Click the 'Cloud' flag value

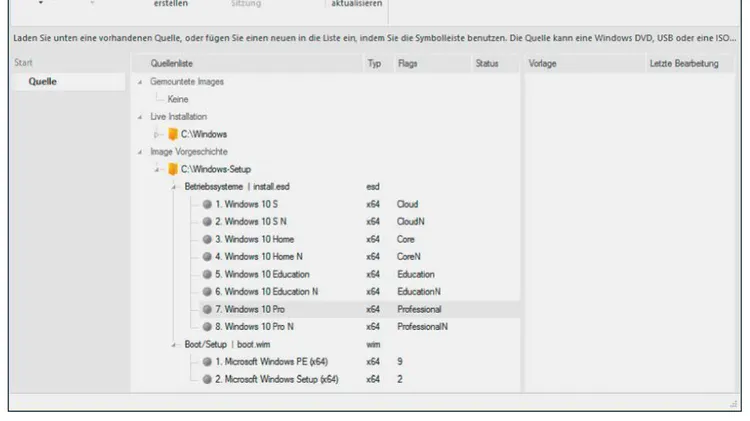point(408,204)
